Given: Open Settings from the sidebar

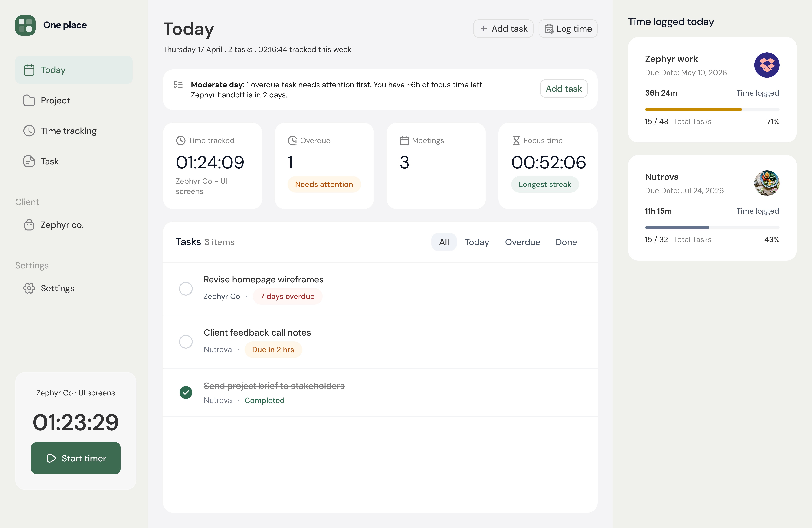Looking at the screenshot, I should 74,288.
